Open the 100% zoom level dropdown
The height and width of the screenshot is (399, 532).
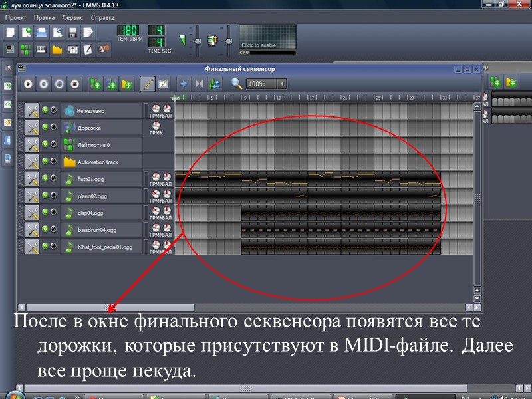pyautogui.click(x=261, y=84)
